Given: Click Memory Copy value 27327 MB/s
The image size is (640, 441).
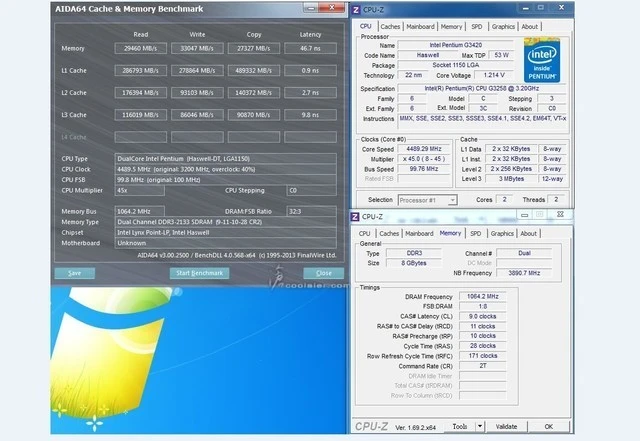Looking at the screenshot, I should click(x=253, y=48).
